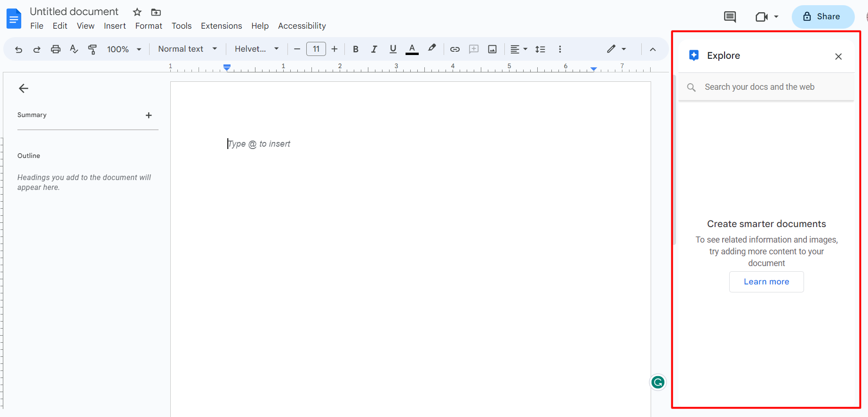
Task: Click the Grammarly badge icon
Action: [658, 382]
